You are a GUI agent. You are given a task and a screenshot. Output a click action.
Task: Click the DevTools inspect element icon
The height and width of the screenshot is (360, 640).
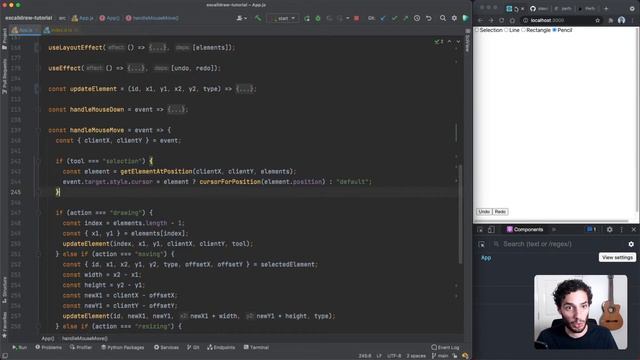480,230
